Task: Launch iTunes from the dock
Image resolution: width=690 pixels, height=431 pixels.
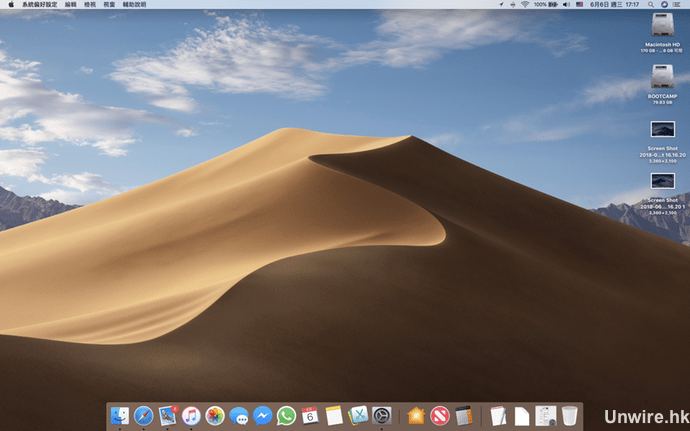Action: [x=191, y=416]
